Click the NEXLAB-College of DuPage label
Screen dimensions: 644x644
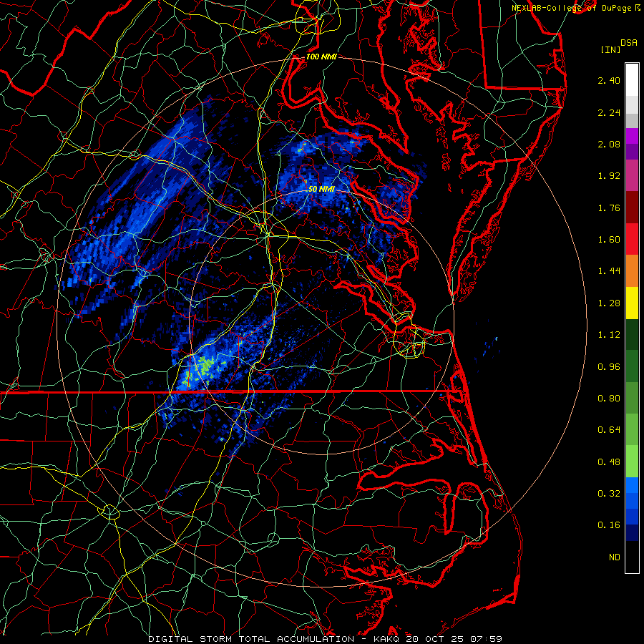tap(571, 8)
